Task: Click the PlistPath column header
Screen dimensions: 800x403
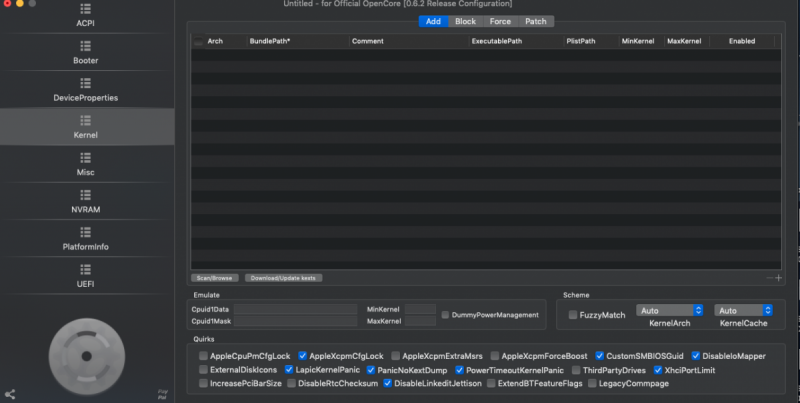Action: (581, 41)
